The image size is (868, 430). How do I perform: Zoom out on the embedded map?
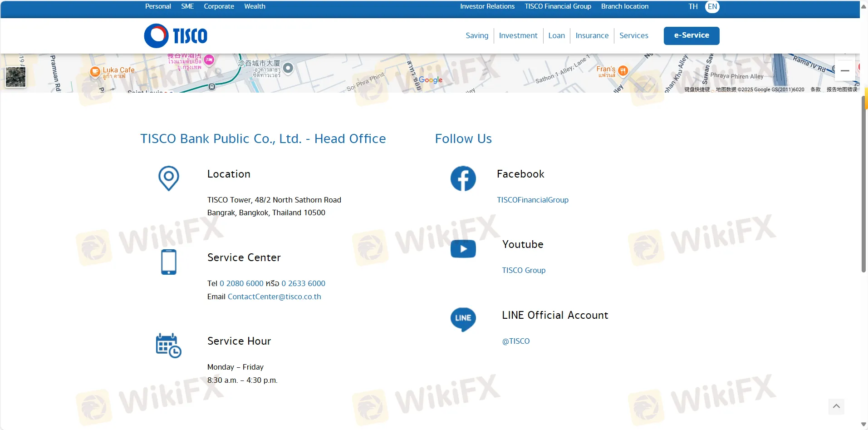pos(845,70)
